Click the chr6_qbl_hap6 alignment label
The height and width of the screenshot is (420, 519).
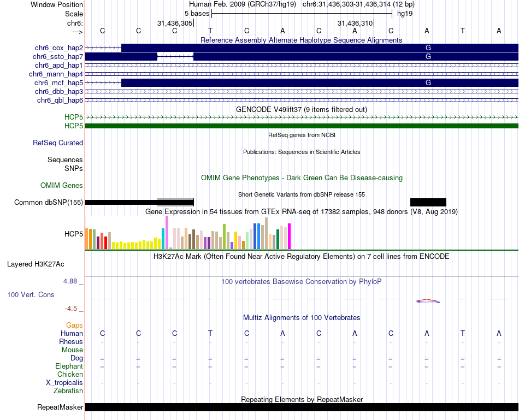(x=60, y=100)
